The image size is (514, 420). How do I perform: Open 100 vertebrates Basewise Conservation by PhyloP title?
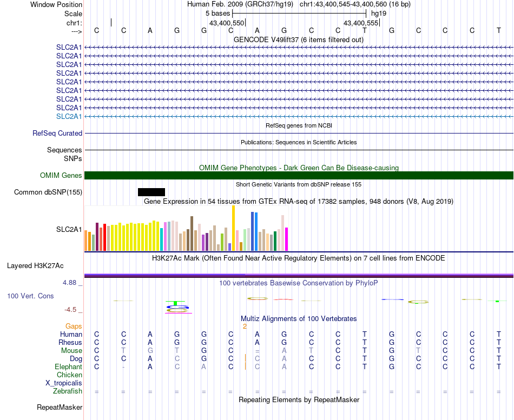click(299, 283)
